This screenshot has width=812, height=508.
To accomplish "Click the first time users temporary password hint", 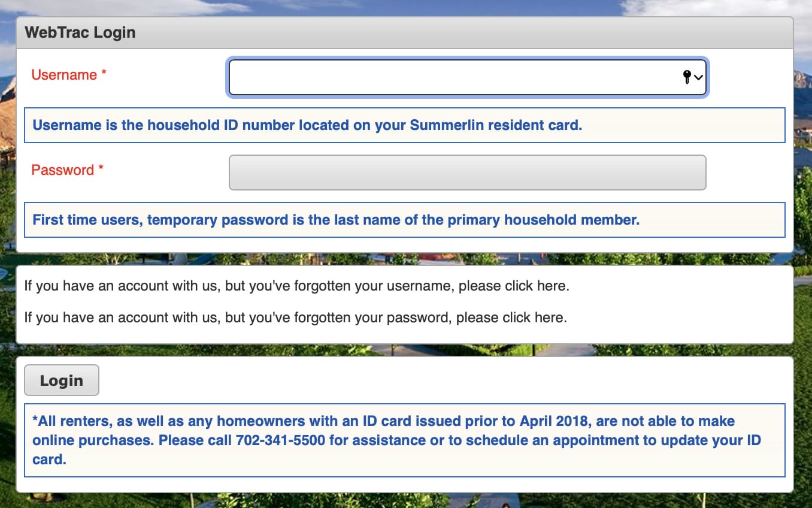I will [x=336, y=220].
